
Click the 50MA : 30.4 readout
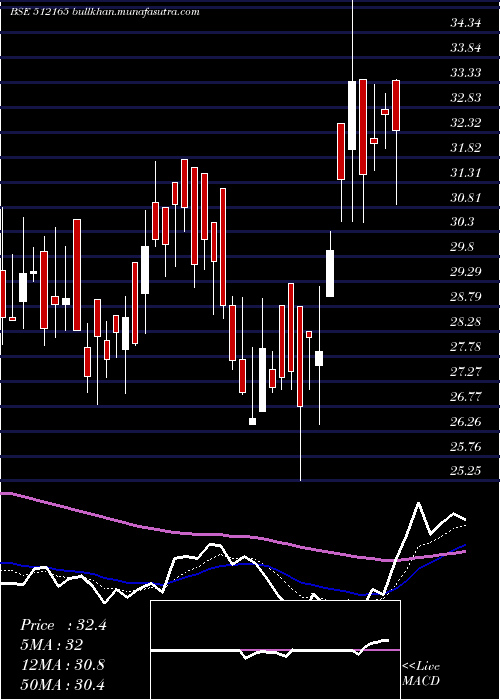click(x=63, y=684)
